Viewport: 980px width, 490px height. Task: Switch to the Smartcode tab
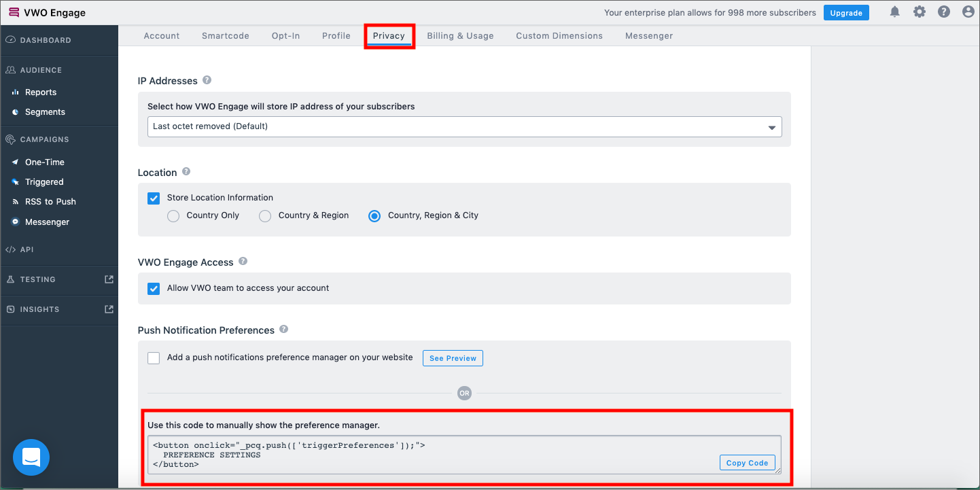pyautogui.click(x=226, y=35)
